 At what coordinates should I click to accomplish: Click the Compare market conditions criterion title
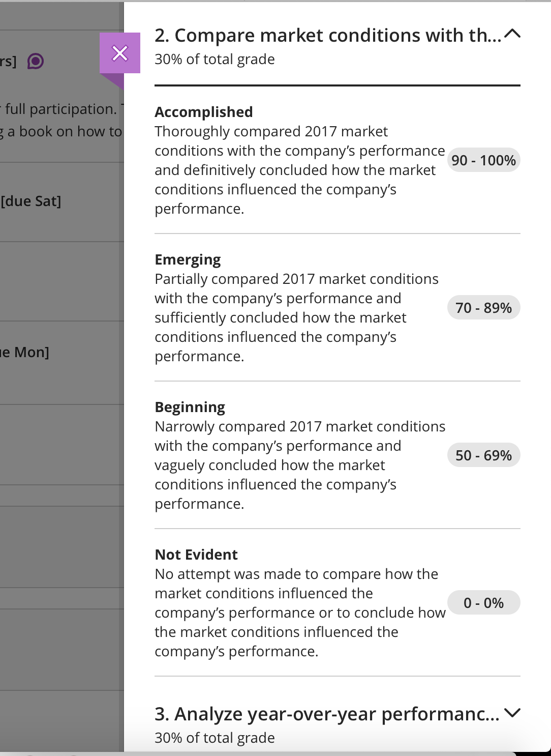[328, 35]
